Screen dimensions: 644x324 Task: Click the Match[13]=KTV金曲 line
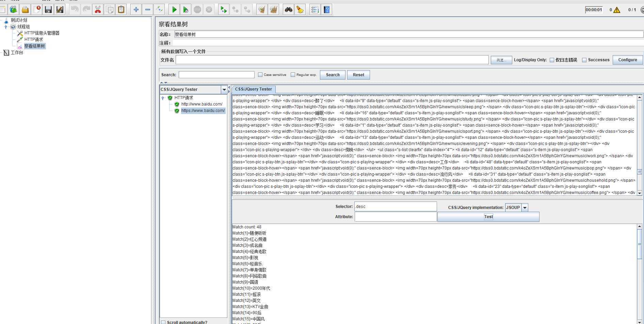coord(251,307)
